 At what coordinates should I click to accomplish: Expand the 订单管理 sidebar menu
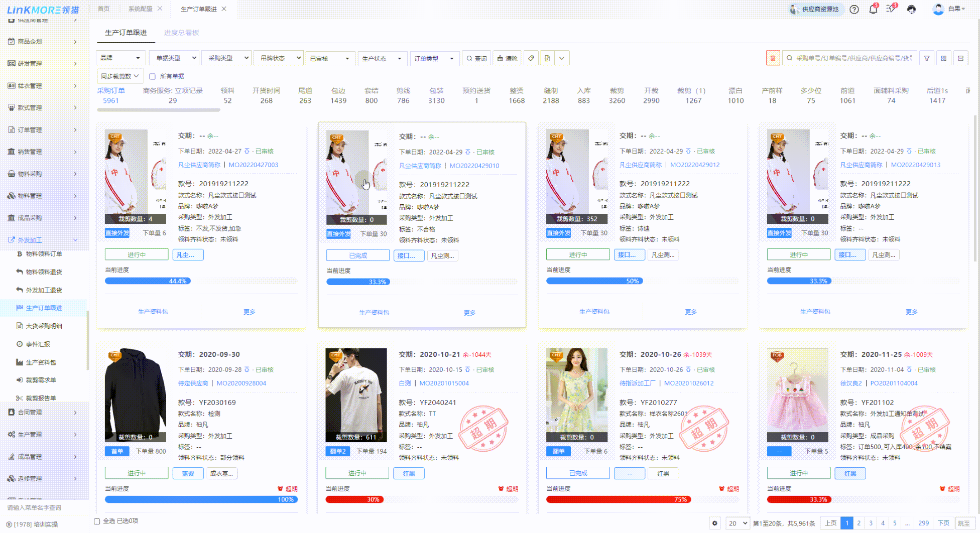coord(43,130)
